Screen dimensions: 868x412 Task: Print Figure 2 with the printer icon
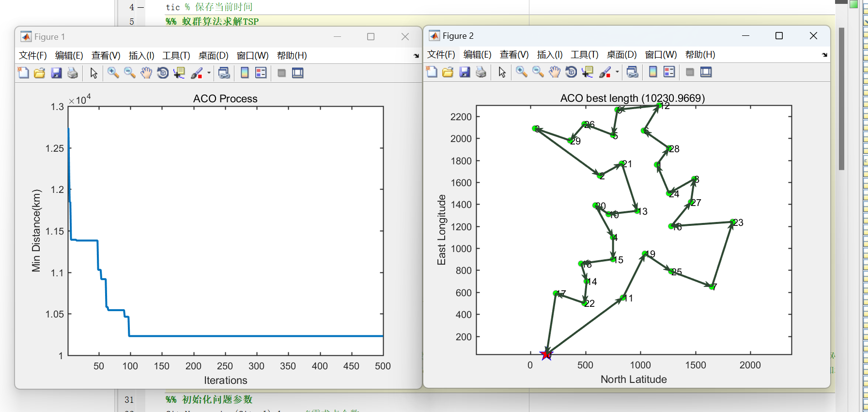click(481, 72)
